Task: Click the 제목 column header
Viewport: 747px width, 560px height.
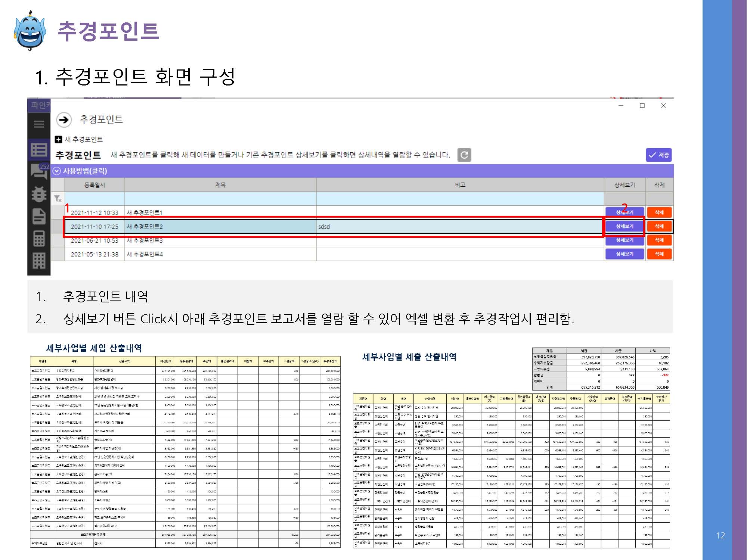Action: tap(220, 185)
